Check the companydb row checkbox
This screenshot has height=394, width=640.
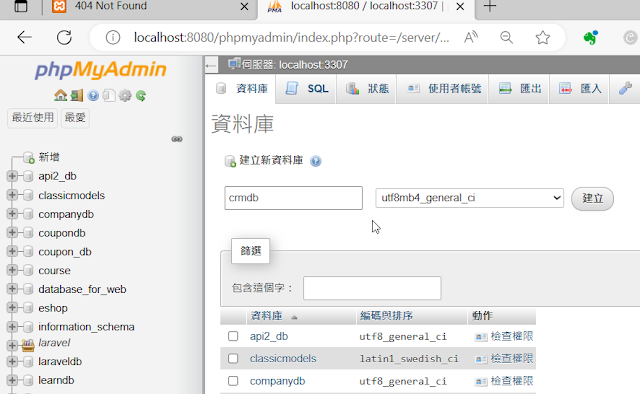click(233, 381)
